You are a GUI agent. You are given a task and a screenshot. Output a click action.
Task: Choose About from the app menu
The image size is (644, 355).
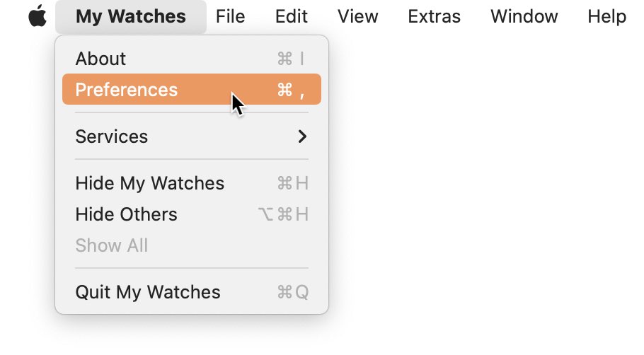click(191, 59)
